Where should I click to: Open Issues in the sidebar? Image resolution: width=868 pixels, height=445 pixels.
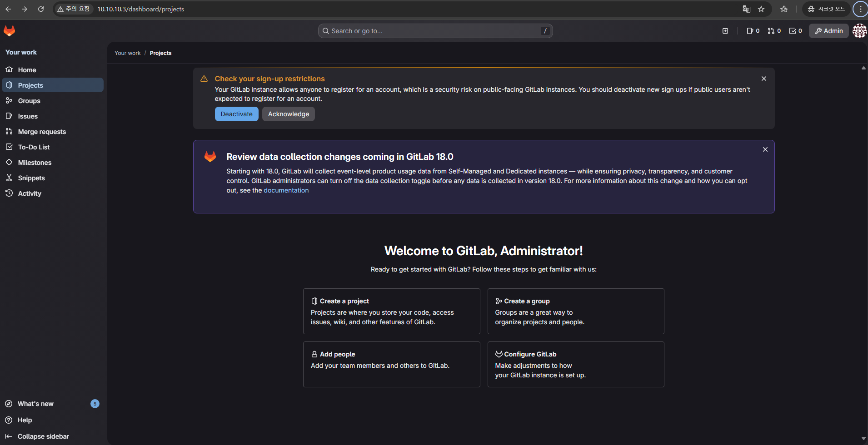click(x=53, y=116)
